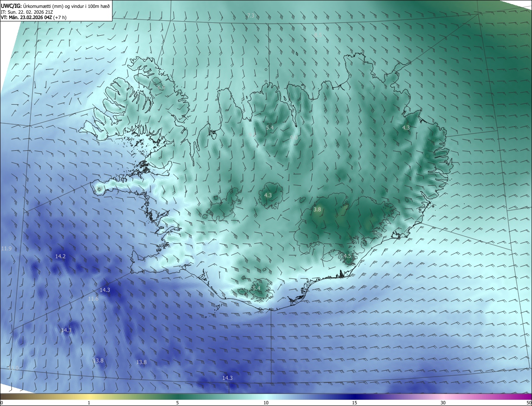
Task: Click the 10 tick on the color scale
Action: coord(266,403)
